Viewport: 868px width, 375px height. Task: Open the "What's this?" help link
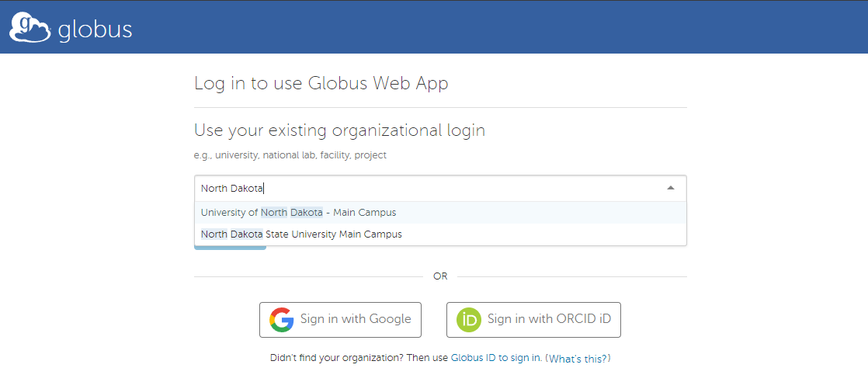[x=578, y=358]
